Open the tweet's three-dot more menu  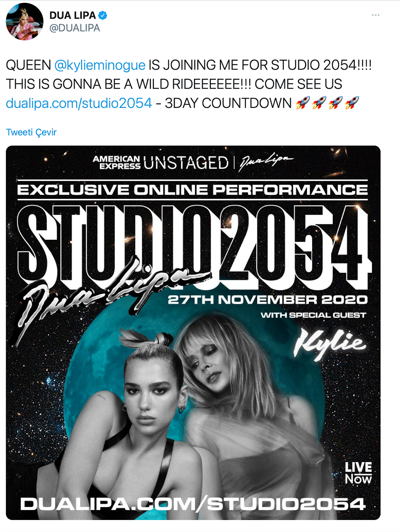click(376, 15)
